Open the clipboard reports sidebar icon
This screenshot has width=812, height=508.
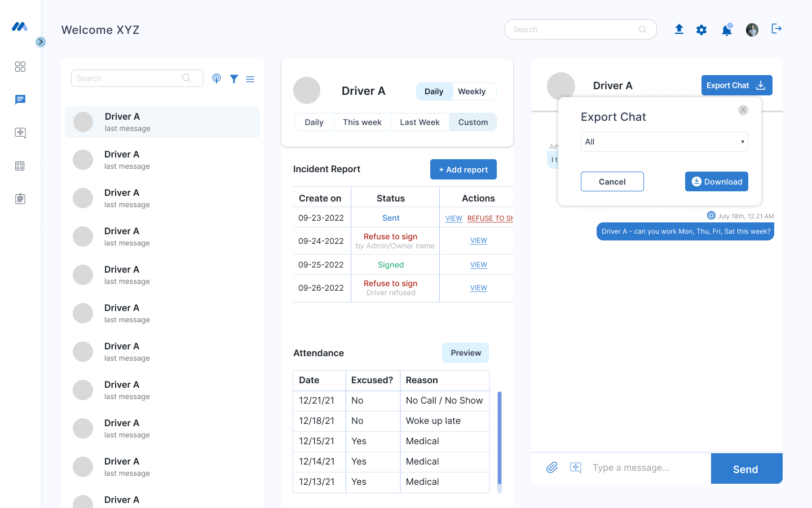pos(20,199)
